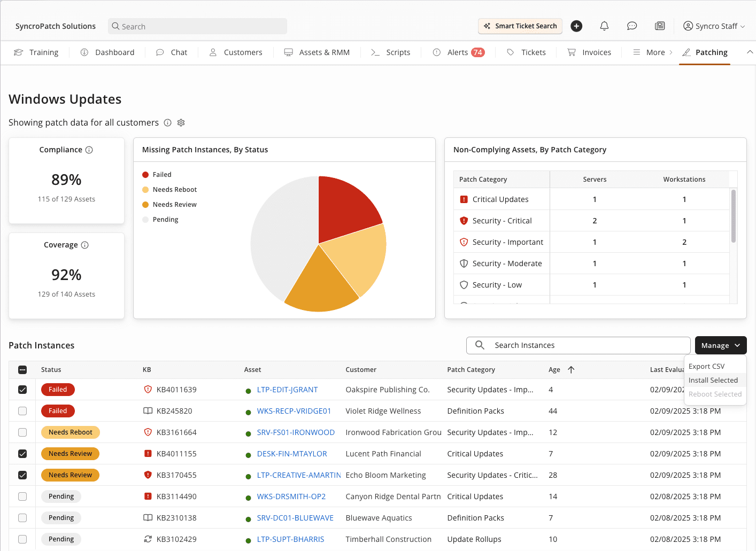Image resolution: width=756 pixels, height=551 pixels.
Task: Click the Coverage info icon
Action: tap(84, 245)
